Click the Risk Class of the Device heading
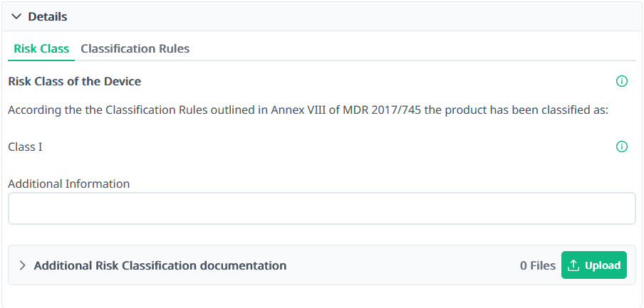The width and height of the screenshot is (644, 308). pyautogui.click(x=75, y=82)
